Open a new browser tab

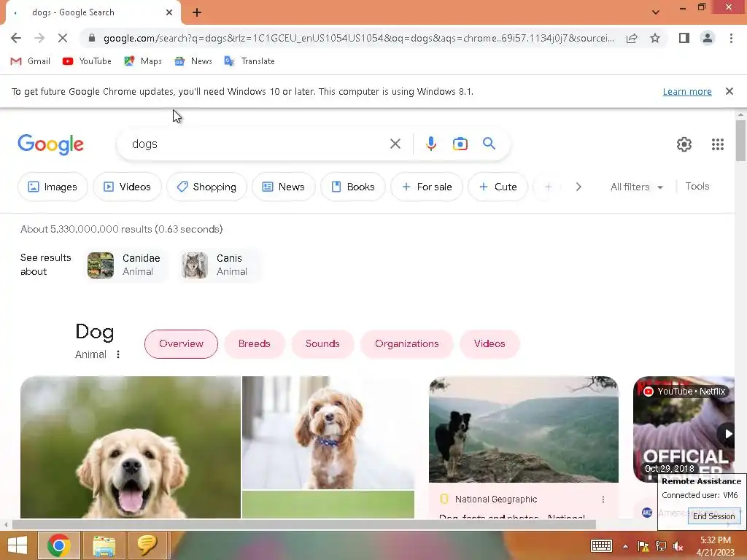(197, 12)
